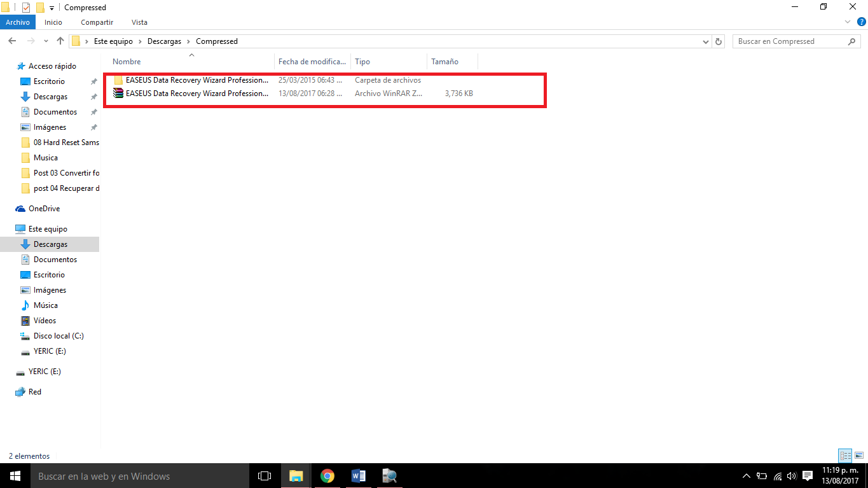Open the Windows Start menu
Viewport: 868px width, 488px height.
point(15,476)
